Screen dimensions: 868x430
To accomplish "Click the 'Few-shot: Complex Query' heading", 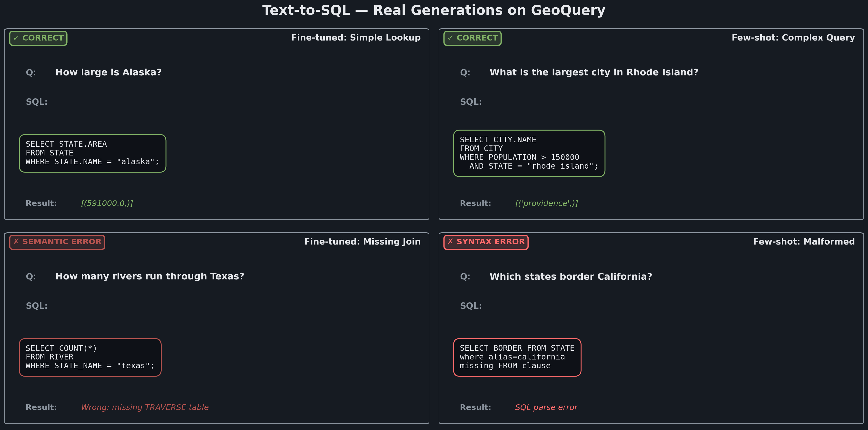I will click(x=793, y=38).
